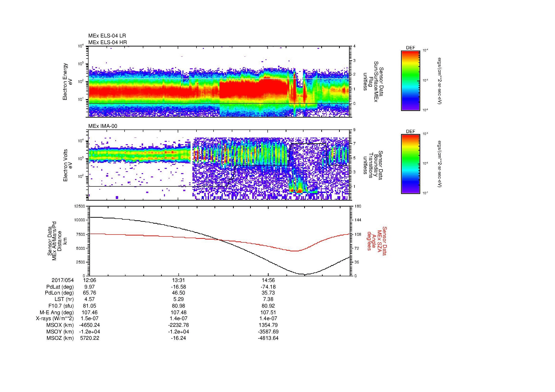Click the 'MSOY (km)' row label

click(60, 332)
